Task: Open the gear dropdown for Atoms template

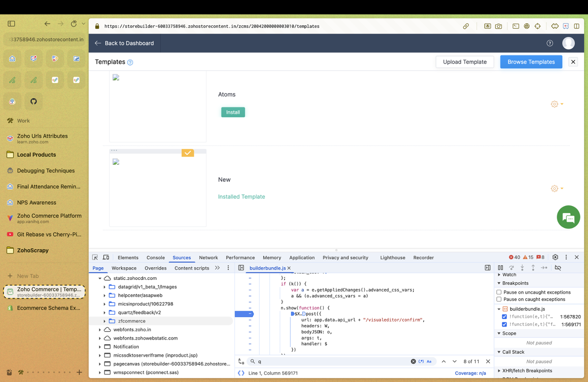Action: pos(557,104)
